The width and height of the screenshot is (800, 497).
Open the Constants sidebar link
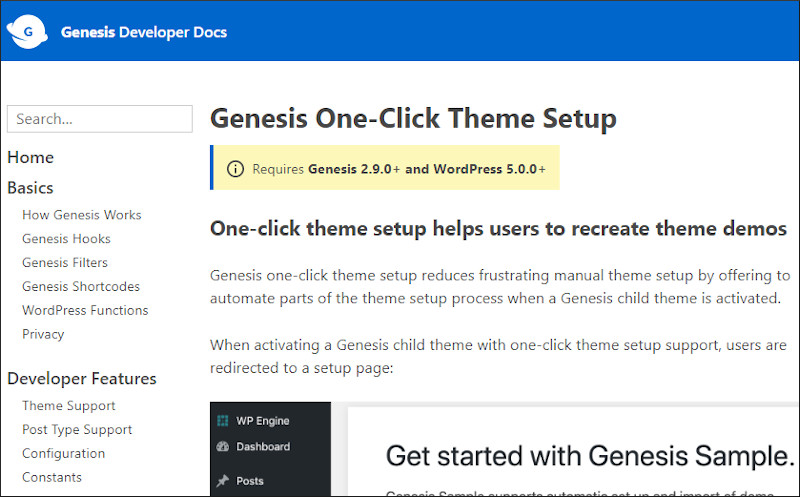point(52,477)
